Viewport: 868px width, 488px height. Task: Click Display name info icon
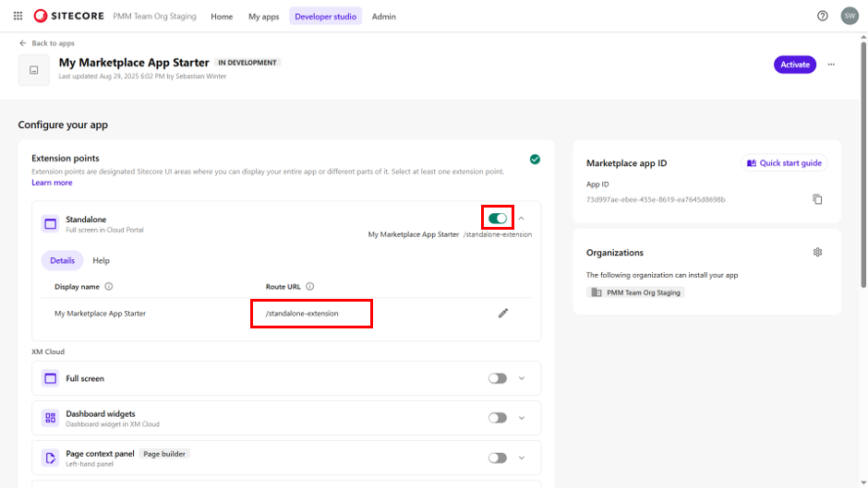109,287
